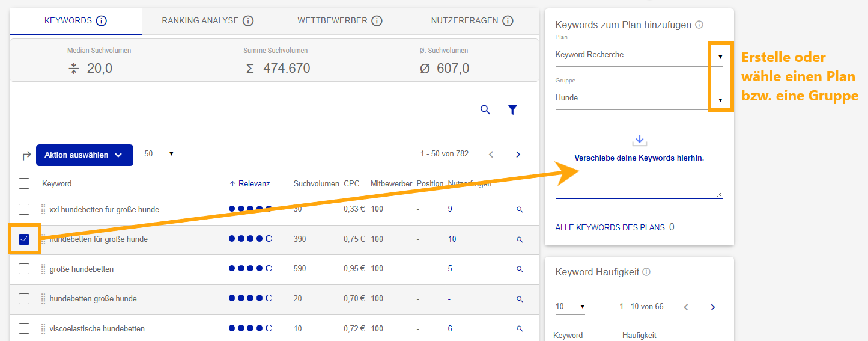The image size is (868, 341).
Task: Search details for xxl hundebetten für große hunde
Action: (x=520, y=210)
